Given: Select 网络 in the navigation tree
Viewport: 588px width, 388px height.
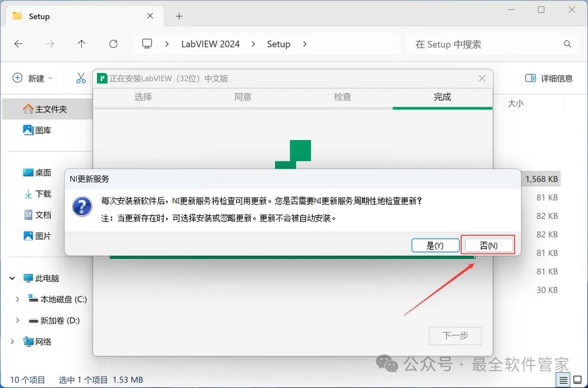Looking at the screenshot, I should [x=37, y=342].
